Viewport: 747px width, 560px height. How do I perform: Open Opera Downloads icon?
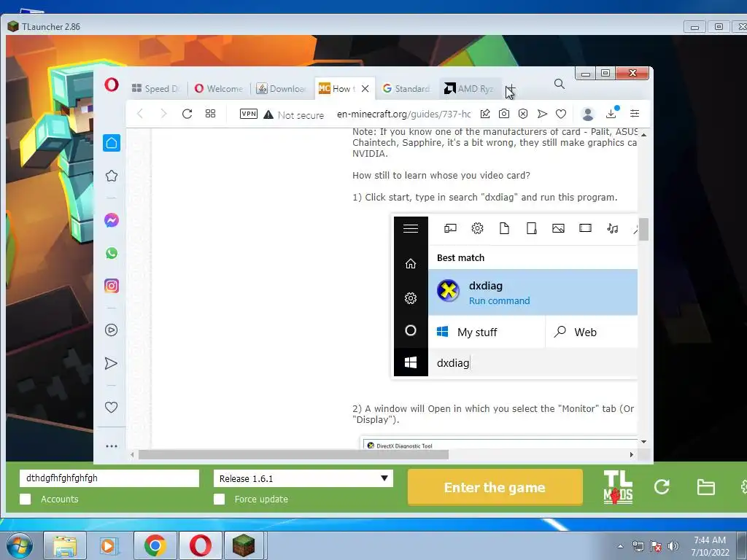coord(611,113)
